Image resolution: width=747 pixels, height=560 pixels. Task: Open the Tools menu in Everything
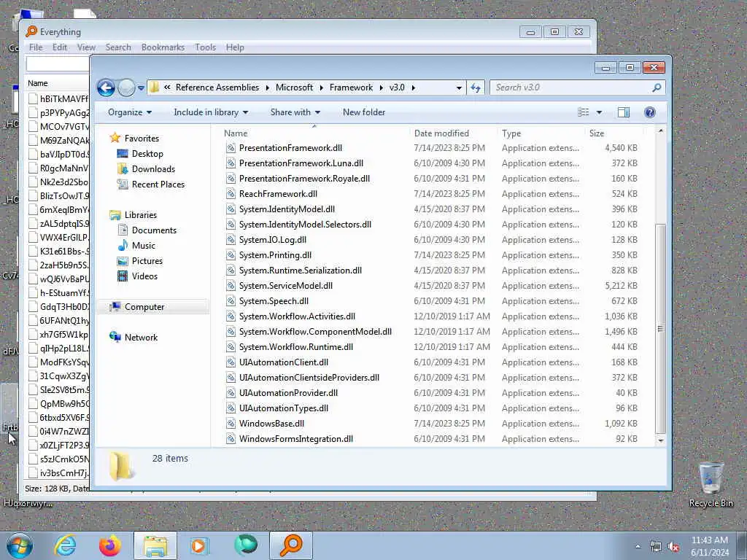[x=205, y=47]
